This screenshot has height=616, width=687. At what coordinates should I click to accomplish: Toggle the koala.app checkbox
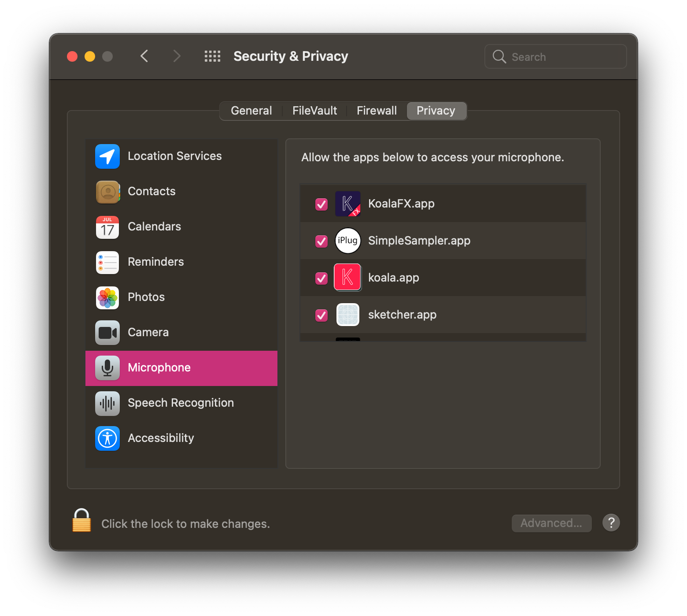(321, 278)
